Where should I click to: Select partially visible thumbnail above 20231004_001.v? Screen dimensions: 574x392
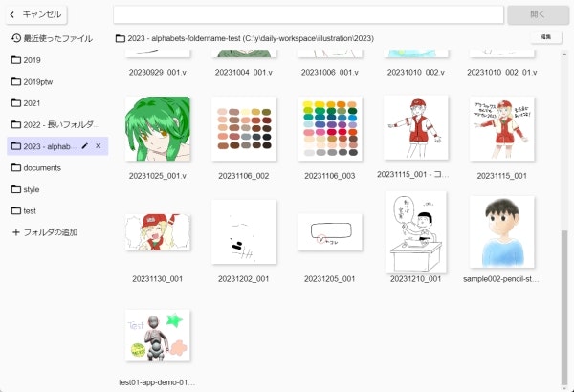tap(243, 54)
